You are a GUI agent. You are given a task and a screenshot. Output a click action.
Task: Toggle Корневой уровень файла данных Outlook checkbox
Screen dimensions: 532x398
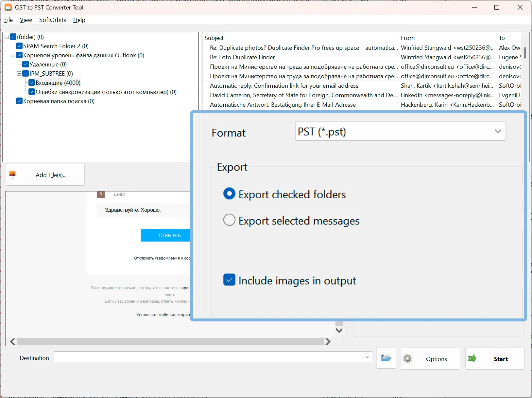tap(19, 55)
